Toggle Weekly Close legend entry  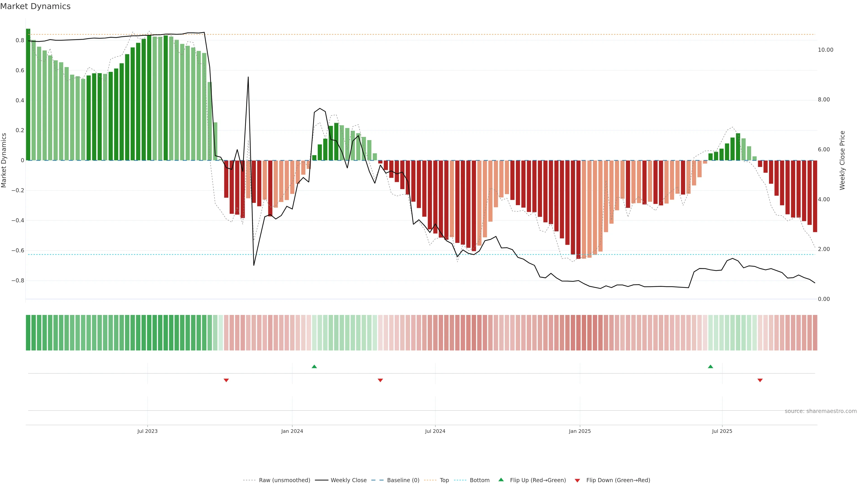pyautogui.click(x=348, y=480)
